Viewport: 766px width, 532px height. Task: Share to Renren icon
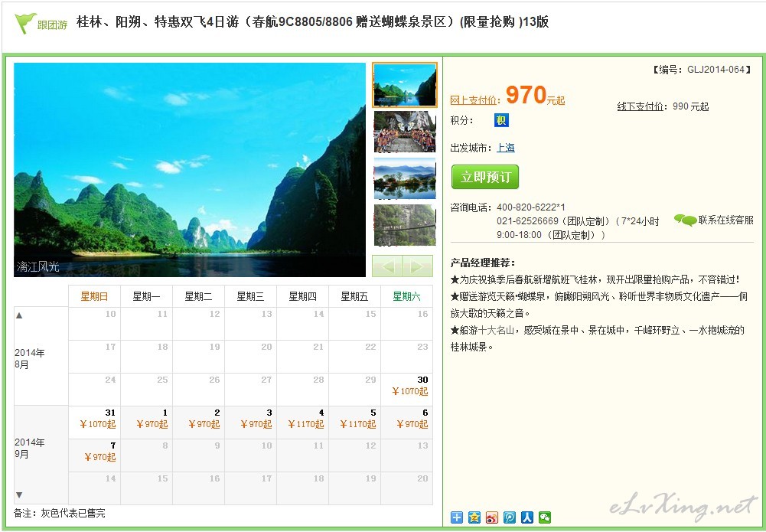pyautogui.click(x=526, y=517)
